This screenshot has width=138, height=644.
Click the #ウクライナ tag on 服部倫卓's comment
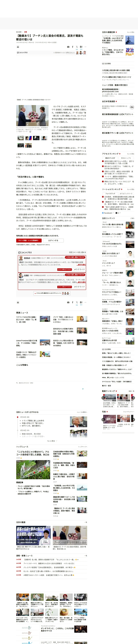coord(79,270)
